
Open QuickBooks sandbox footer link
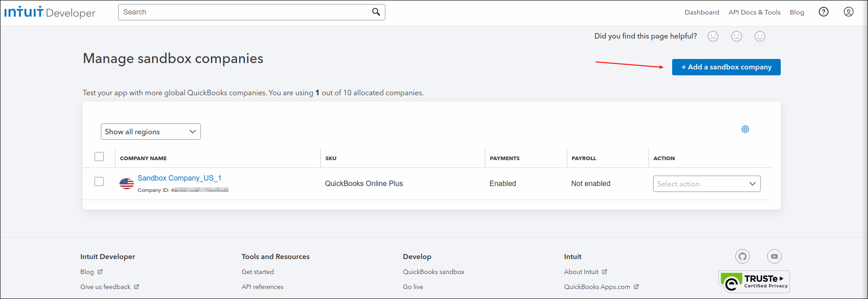(x=434, y=272)
